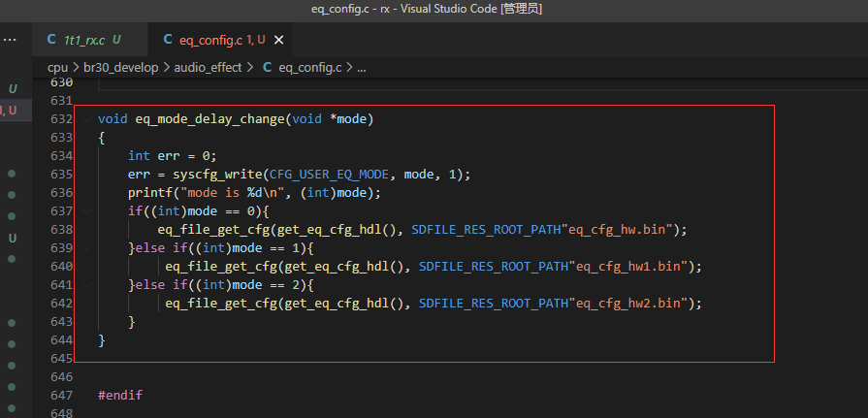Open the audio_effect breadcrumb folder
The width and height of the screenshot is (868, 418).
pos(209,68)
